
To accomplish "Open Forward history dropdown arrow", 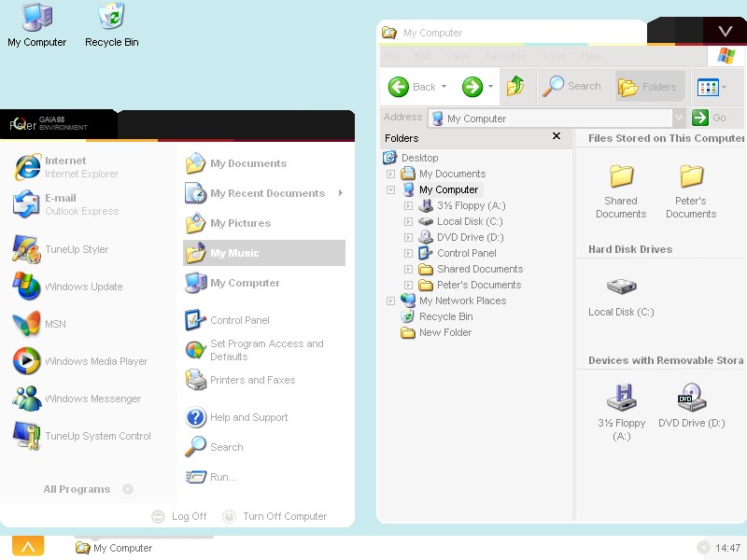I will pos(491,87).
